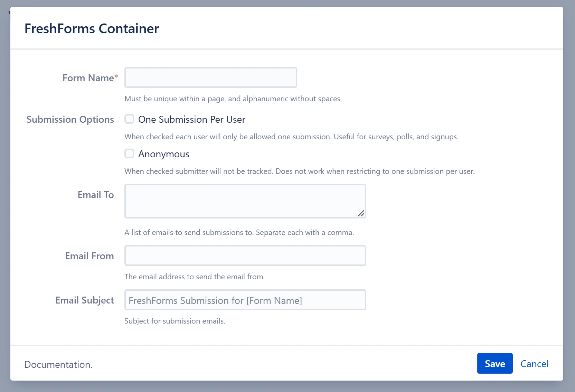Open the Documentation link
575x392 pixels.
58,364
